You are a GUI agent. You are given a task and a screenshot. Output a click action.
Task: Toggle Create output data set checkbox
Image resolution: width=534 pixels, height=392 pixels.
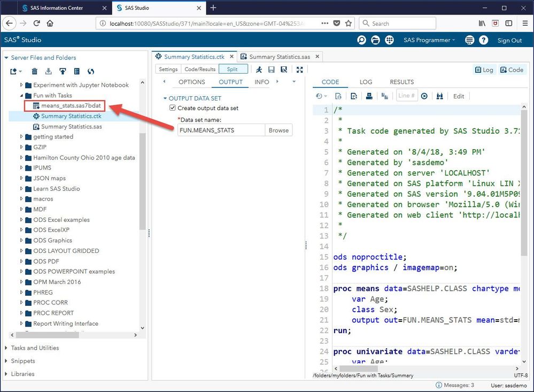click(173, 108)
